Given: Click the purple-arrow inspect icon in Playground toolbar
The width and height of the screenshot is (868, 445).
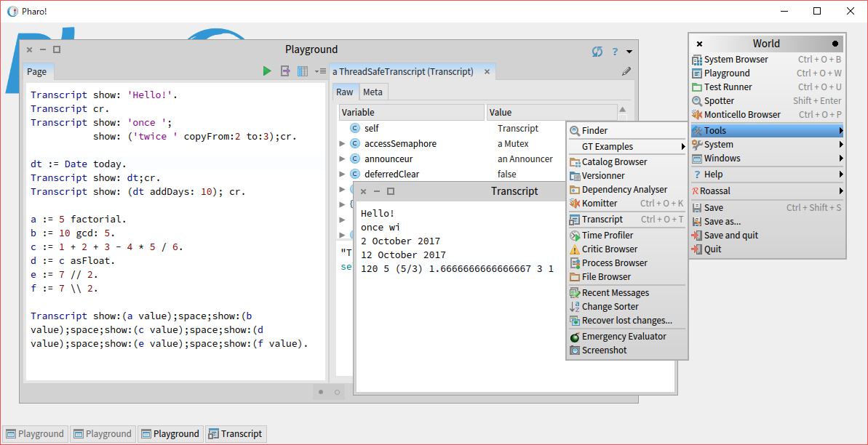Looking at the screenshot, I should tap(285, 71).
